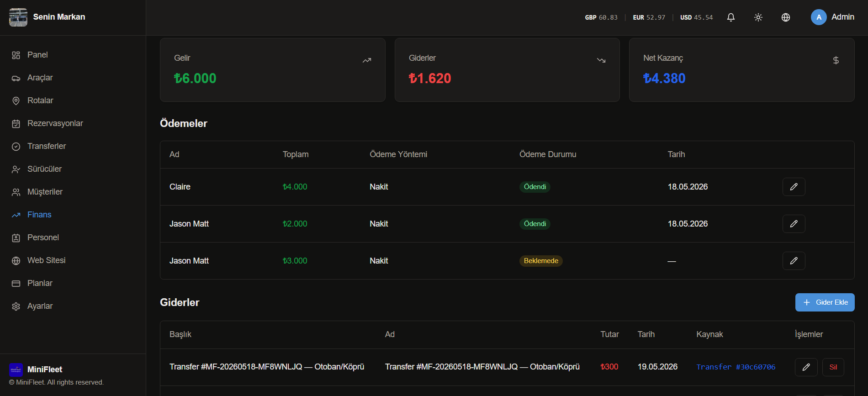
Task: Click Sil to delete the ₺300 expense
Action: [833, 367]
